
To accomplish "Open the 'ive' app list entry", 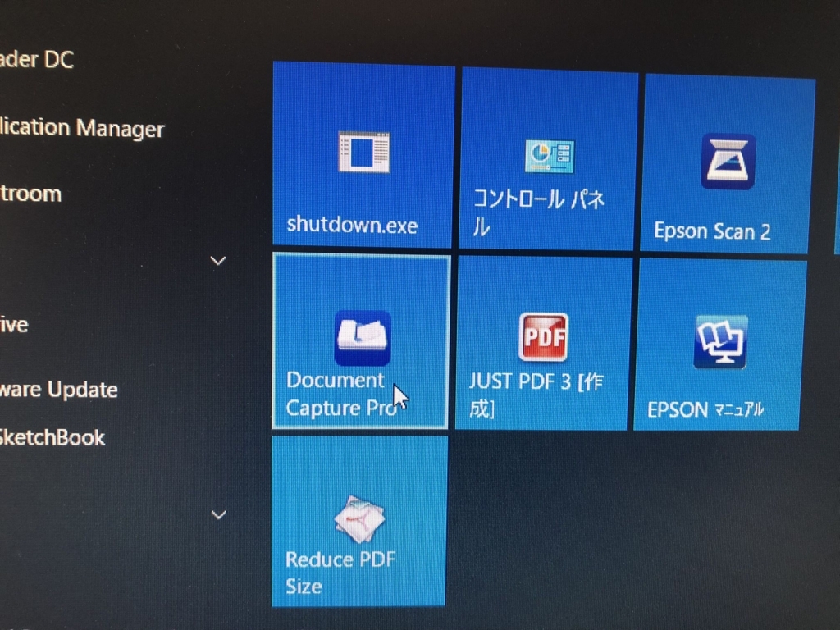I will pyautogui.click(x=14, y=325).
